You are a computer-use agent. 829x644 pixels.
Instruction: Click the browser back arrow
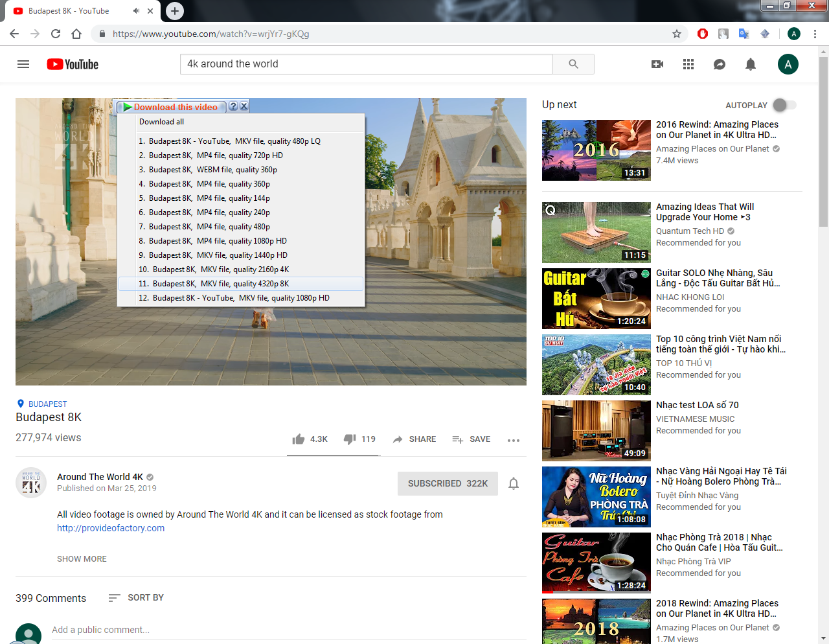click(14, 34)
